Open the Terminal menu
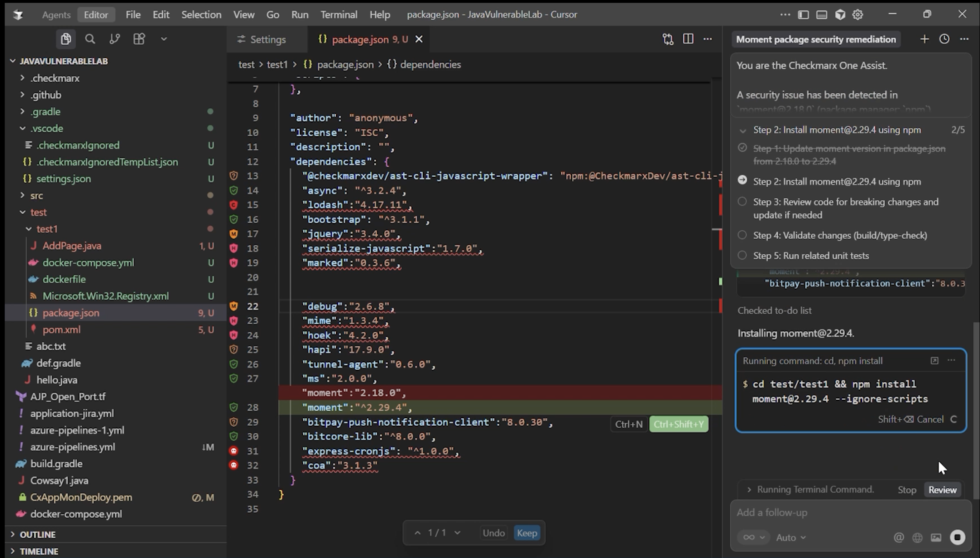Screen dimensions: 980x558 pyautogui.click(x=339, y=14)
